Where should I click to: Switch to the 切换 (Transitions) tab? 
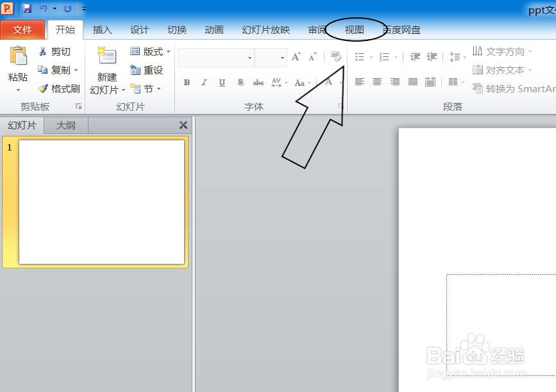point(177,30)
